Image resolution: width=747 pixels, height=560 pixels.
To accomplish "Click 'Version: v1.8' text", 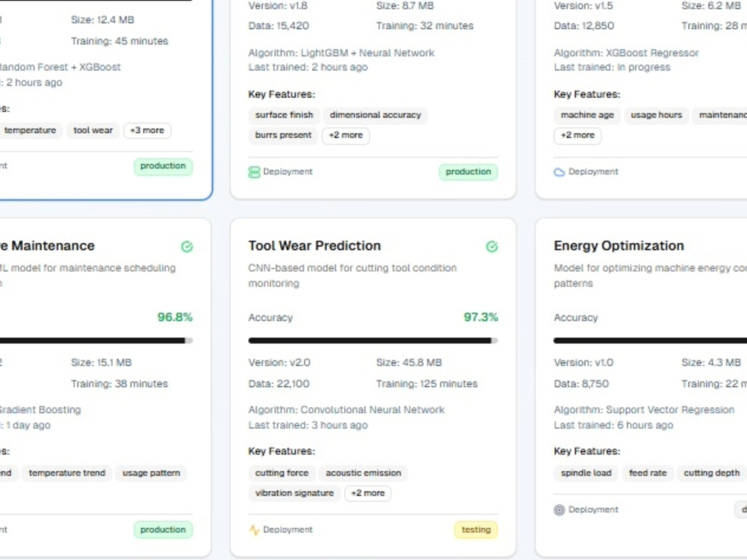I will pyautogui.click(x=278, y=6).
